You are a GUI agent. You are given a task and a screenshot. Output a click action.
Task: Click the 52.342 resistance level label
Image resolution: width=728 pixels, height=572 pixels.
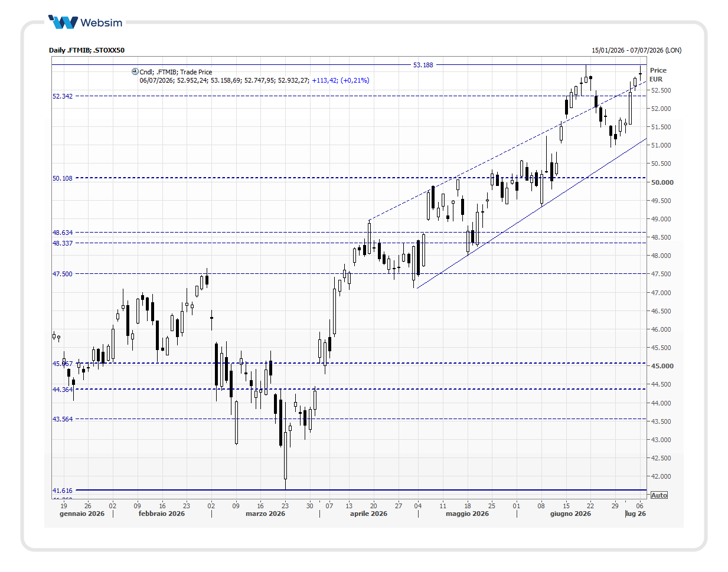click(63, 96)
